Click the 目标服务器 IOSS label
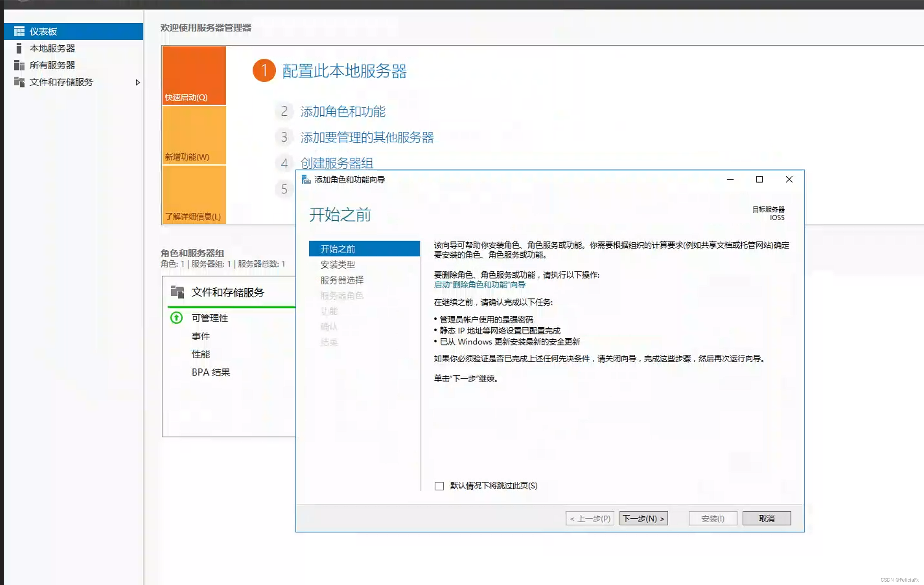This screenshot has height=585, width=924. [768, 213]
